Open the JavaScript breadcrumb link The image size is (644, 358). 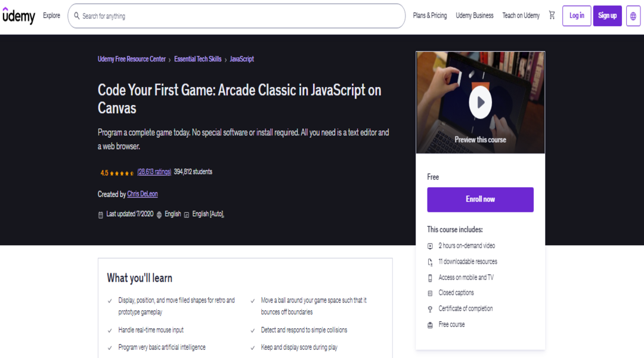click(x=241, y=59)
